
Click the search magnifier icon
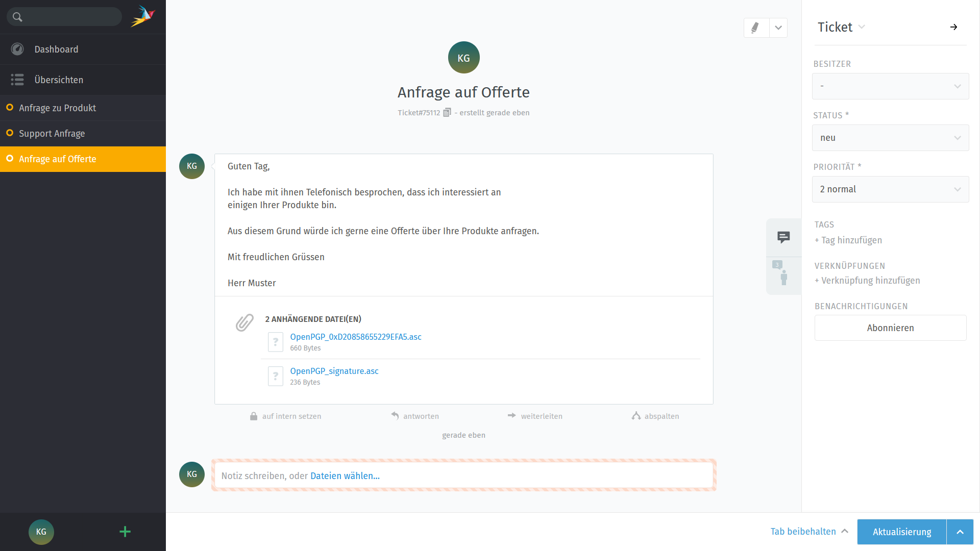tap(17, 17)
